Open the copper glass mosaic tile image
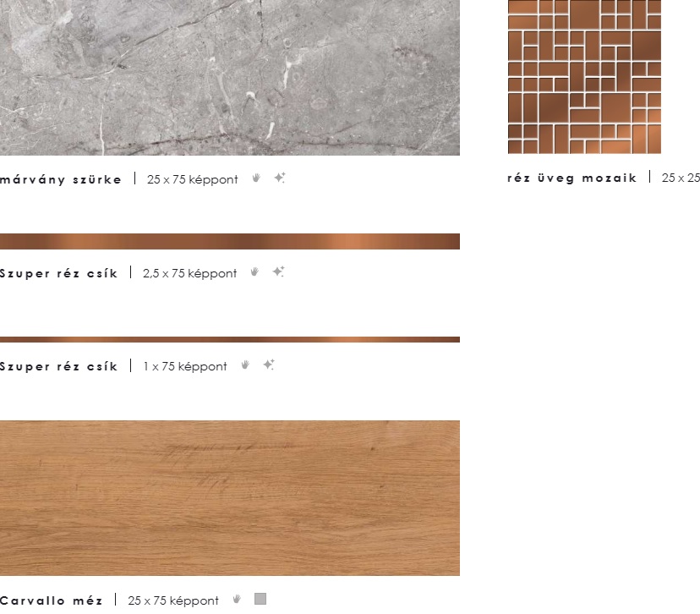Screen dimensions: 700x614 pos(584,77)
